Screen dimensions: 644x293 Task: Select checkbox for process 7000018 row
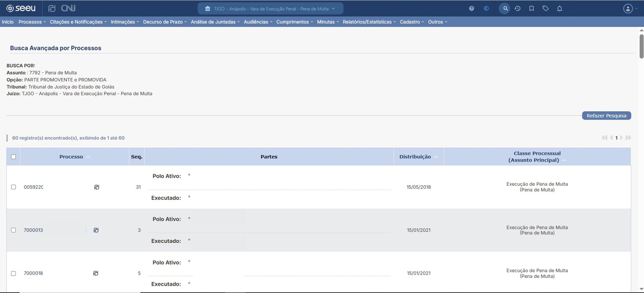tap(13, 273)
